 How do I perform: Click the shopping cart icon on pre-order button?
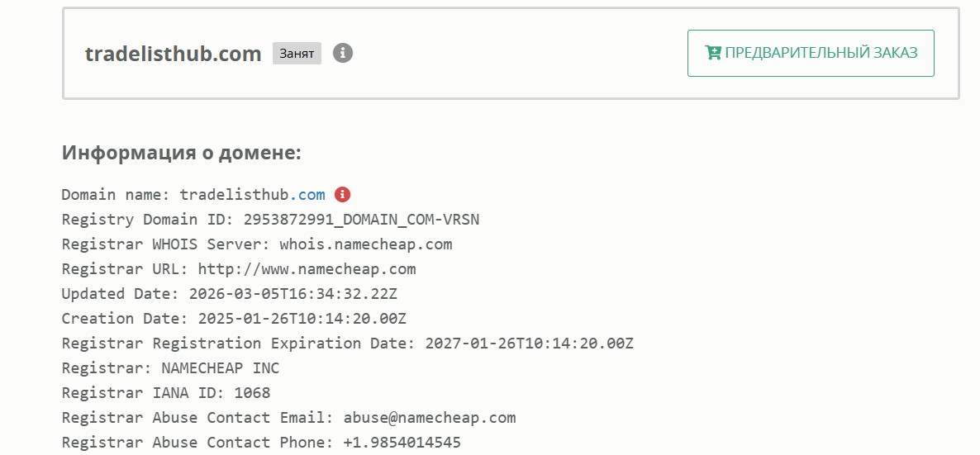[x=712, y=53]
